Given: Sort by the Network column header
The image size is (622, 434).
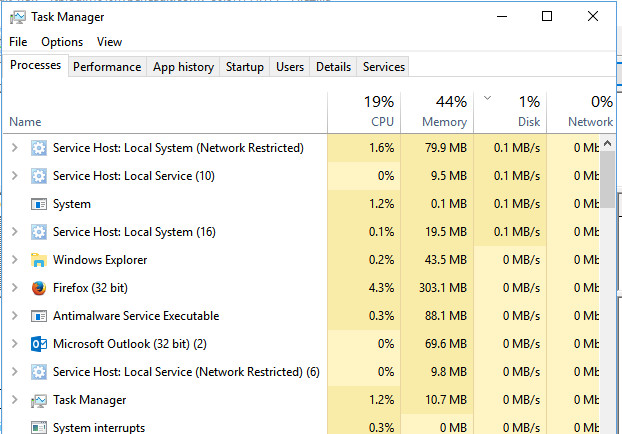Looking at the screenshot, I should [581, 112].
